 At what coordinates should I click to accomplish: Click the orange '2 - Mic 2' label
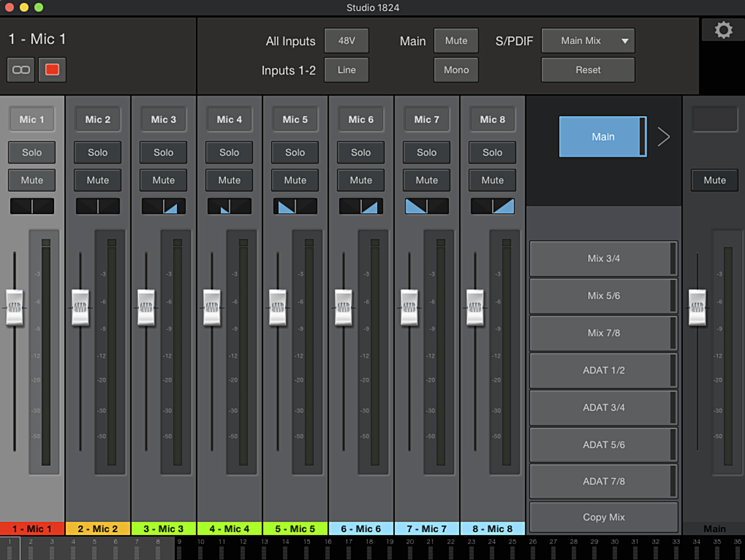click(97, 529)
